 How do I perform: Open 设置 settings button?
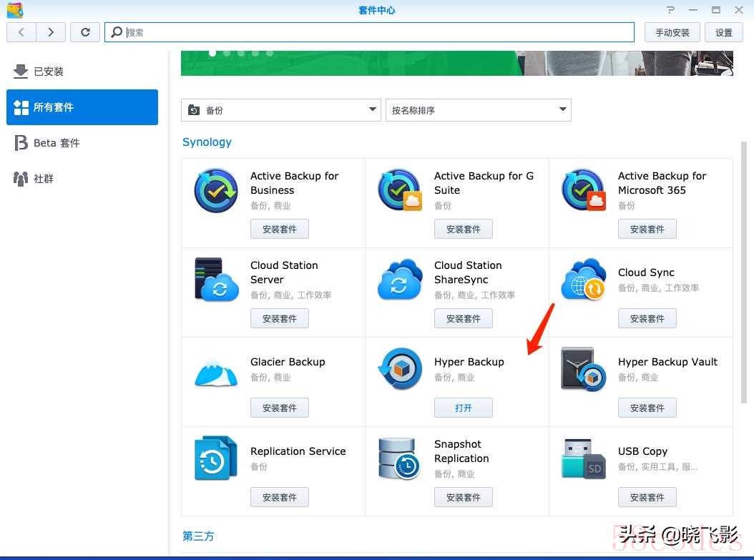tap(724, 32)
